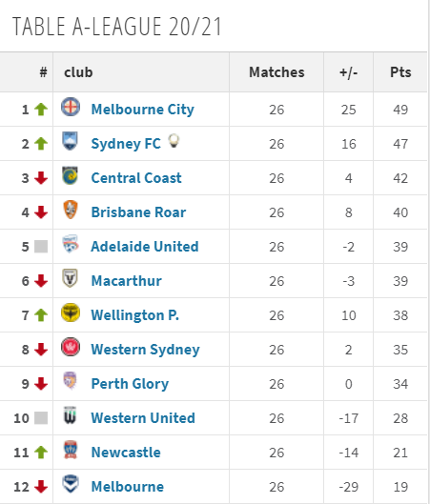This screenshot has width=430, height=504.
Task: Click the lightbulb icon beside Sydney FC
Action: [x=174, y=141]
